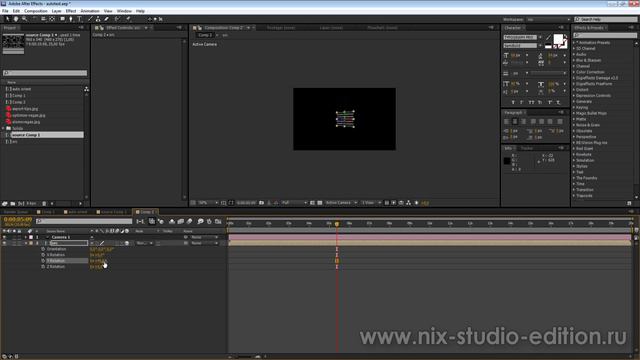
Task: Expand the Keying effects category
Action: (x=574, y=107)
